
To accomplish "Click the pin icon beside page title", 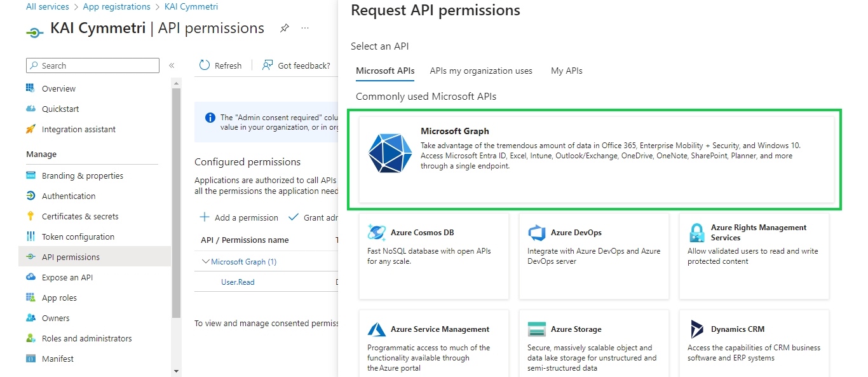I will [285, 29].
